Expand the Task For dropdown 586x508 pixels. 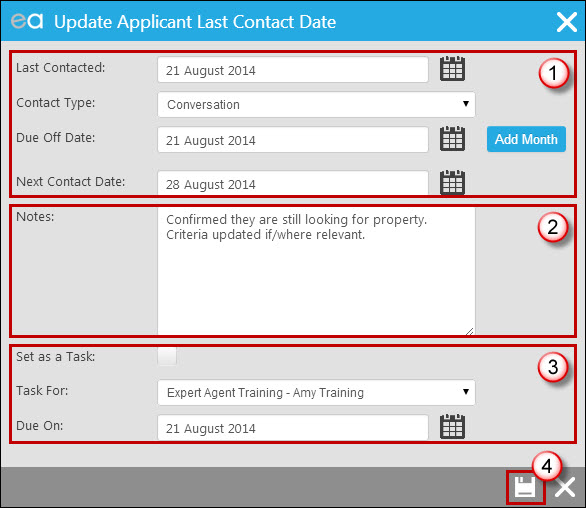pyautogui.click(x=316, y=392)
